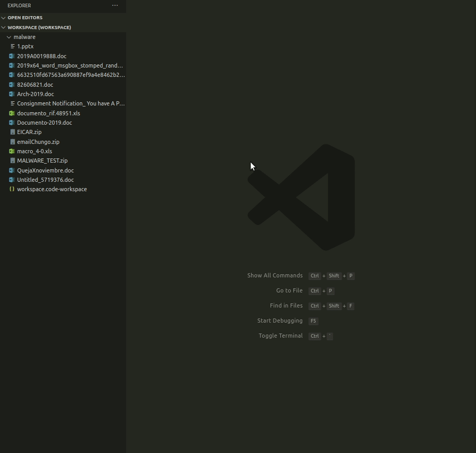Click the Word icon beside Untitled_5719376.doc
The image size is (476, 453).
12,180
